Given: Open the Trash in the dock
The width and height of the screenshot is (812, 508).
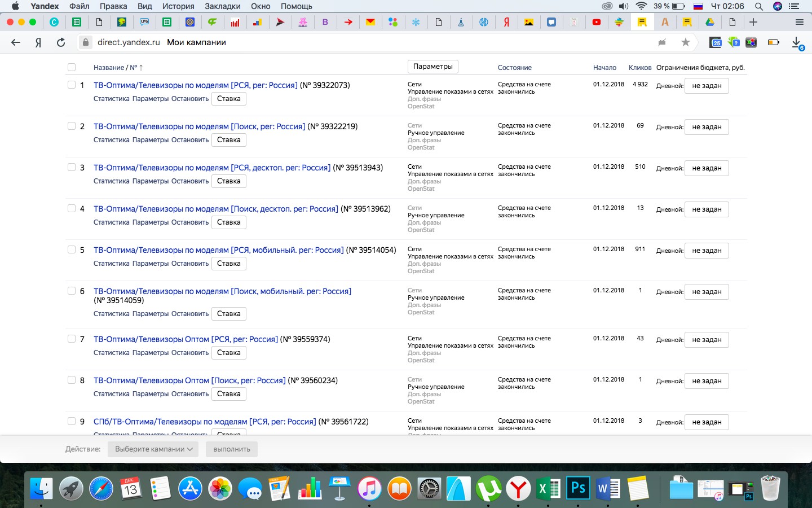Looking at the screenshot, I should [x=770, y=488].
